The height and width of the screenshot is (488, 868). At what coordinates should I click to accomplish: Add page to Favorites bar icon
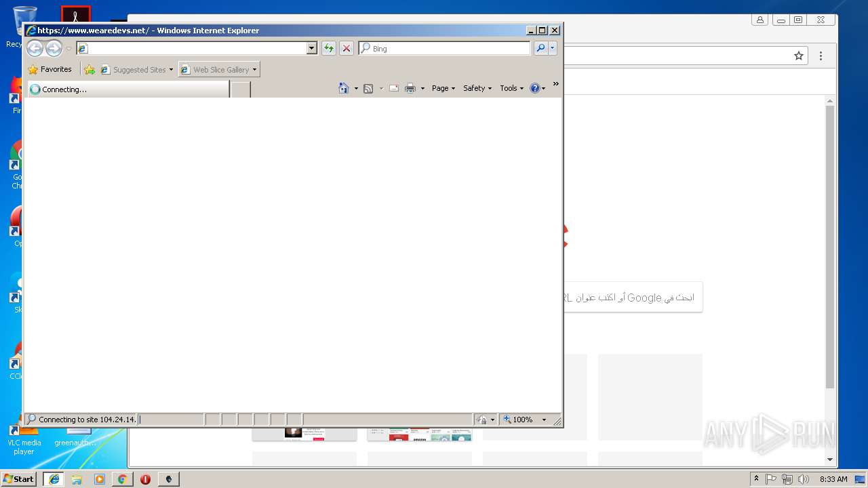pos(90,69)
